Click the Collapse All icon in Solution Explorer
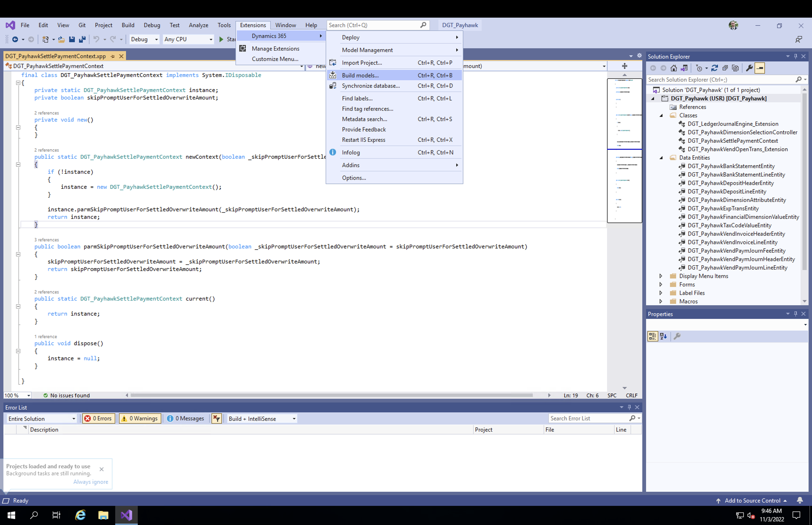Screen dimensions: 812x525 [725, 68]
